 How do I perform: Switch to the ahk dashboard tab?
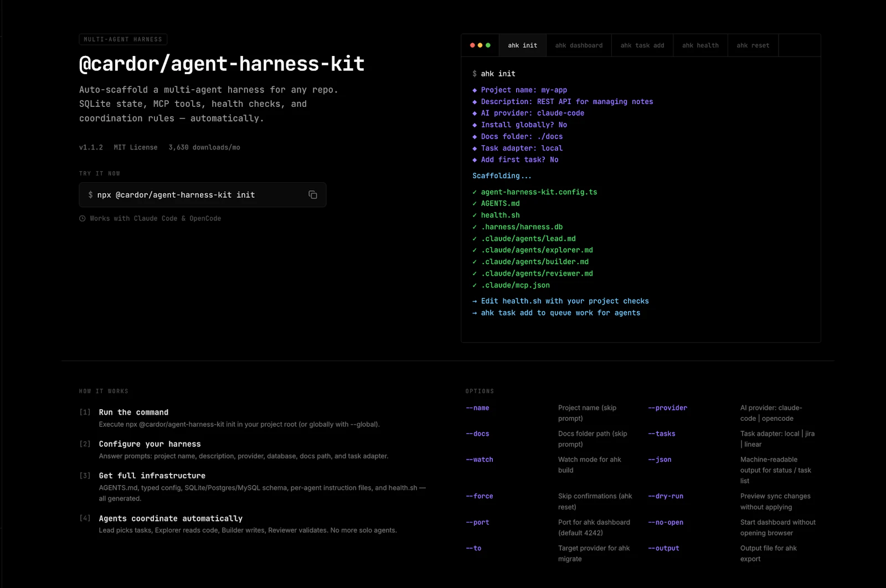(579, 45)
